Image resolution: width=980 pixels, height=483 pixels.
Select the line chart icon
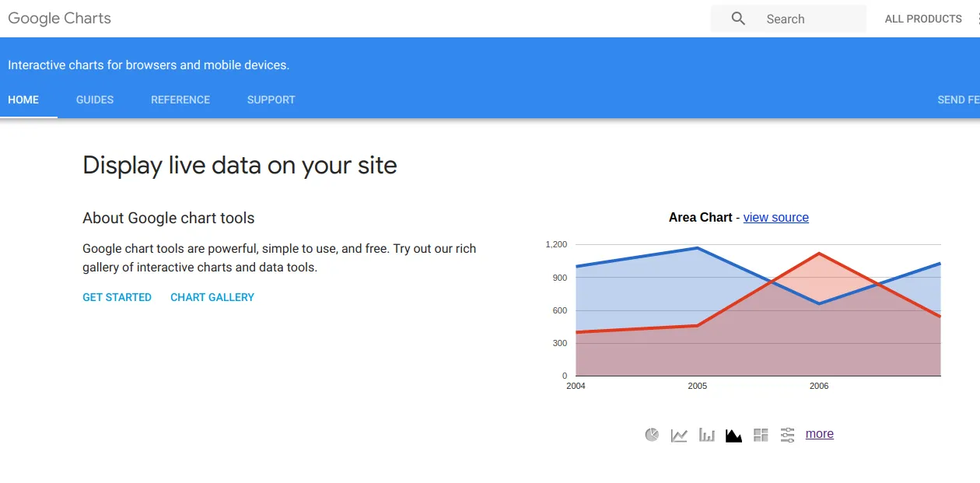pyautogui.click(x=678, y=434)
